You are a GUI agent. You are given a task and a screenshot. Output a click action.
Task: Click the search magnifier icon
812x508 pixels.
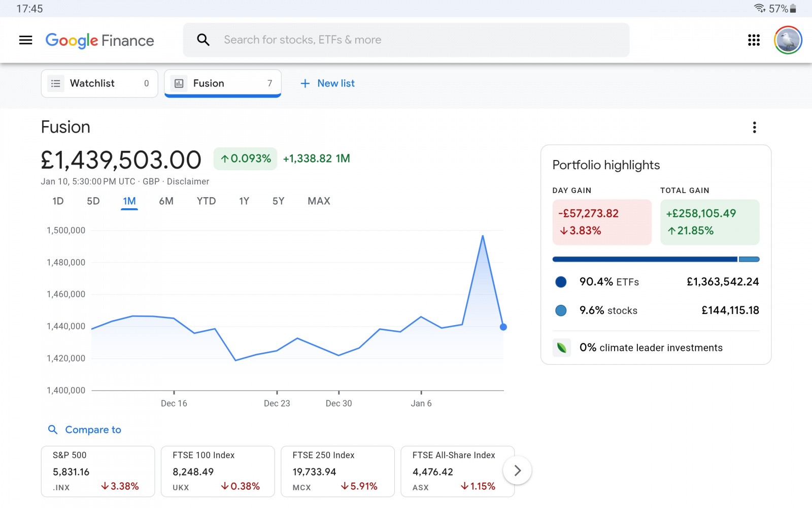[x=203, y=40]
